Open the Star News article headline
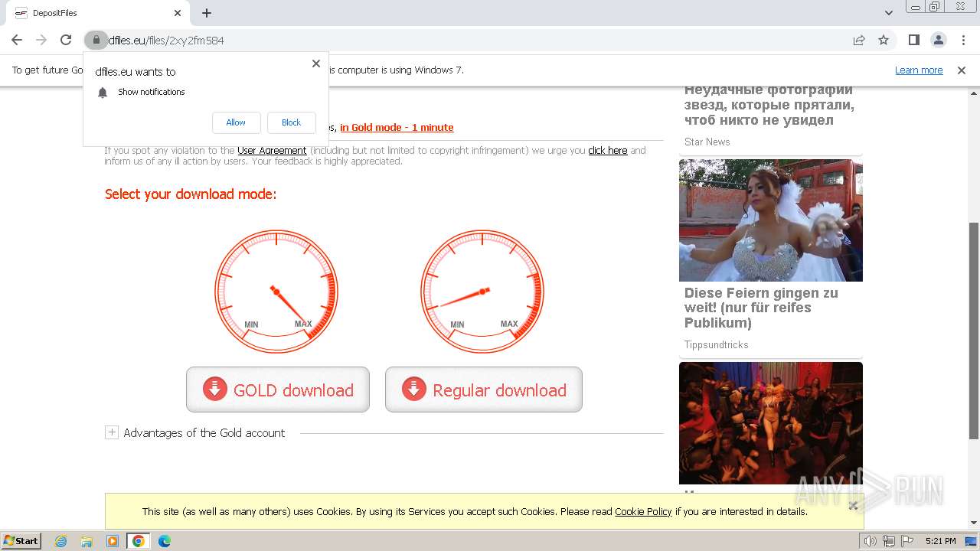980x551 pixels. point(769,105)
